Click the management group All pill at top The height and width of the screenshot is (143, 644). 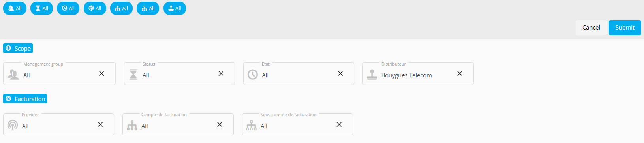pos(15,8)
